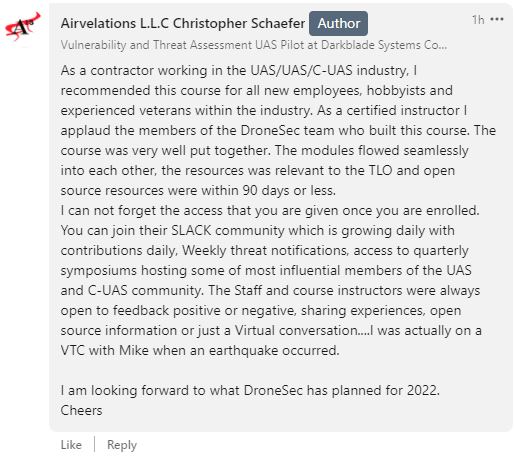514x461 pixels.
Task: Click the word TLO in the comment
Action: (x=380, y=170)
